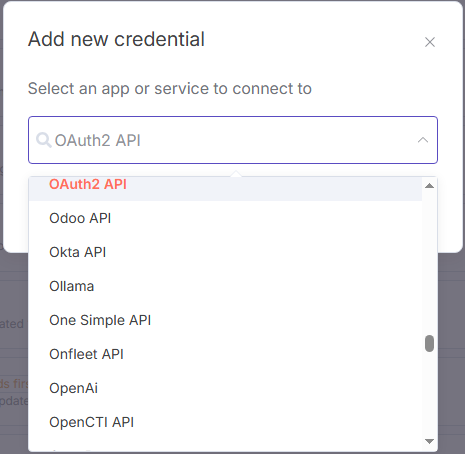
Task: Click scrollbar track below the thumb
Action: [x=429, y=393]
